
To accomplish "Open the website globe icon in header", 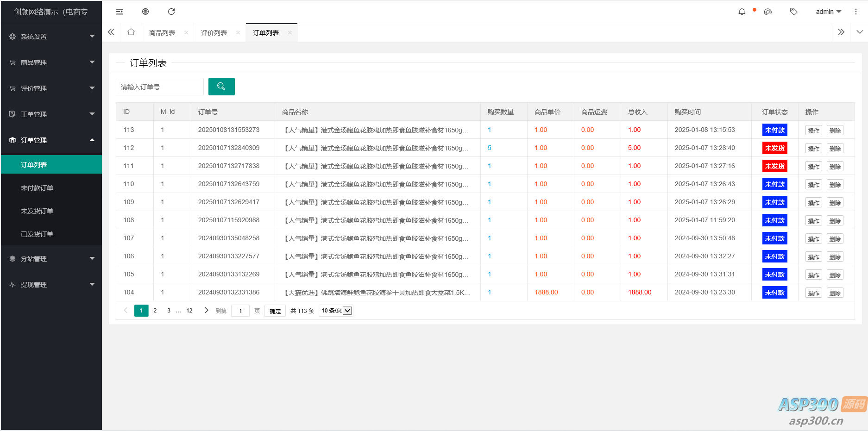I will pos(145,12).
